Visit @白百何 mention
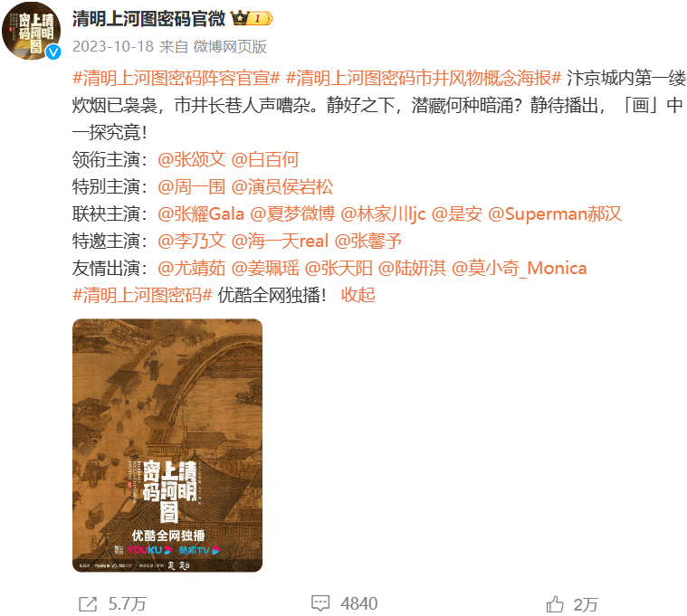 click(264, 159)
